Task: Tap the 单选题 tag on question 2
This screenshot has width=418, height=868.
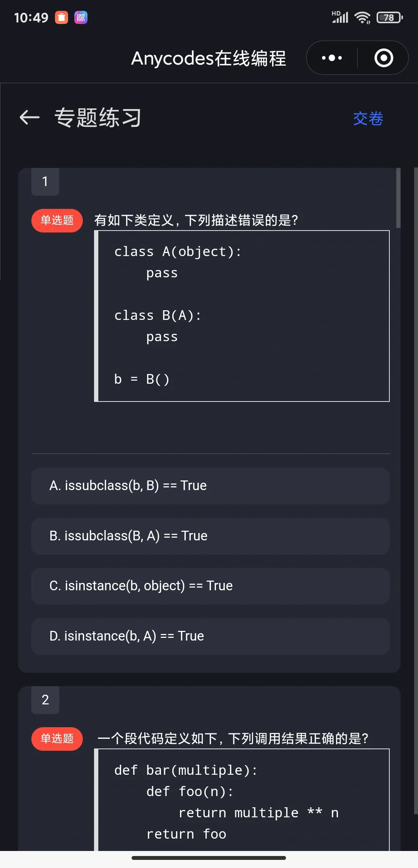Action: coord(57,739)
